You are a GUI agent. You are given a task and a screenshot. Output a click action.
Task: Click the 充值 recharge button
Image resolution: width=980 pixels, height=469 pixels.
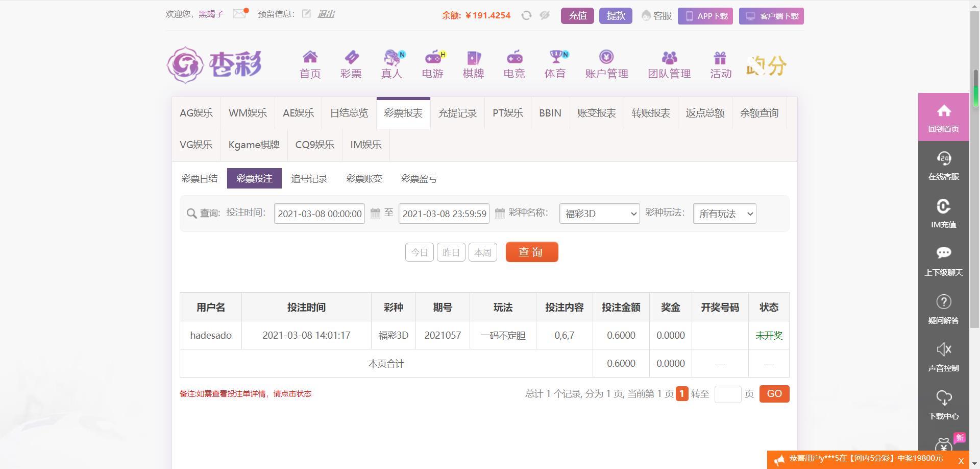pos(577,16)
